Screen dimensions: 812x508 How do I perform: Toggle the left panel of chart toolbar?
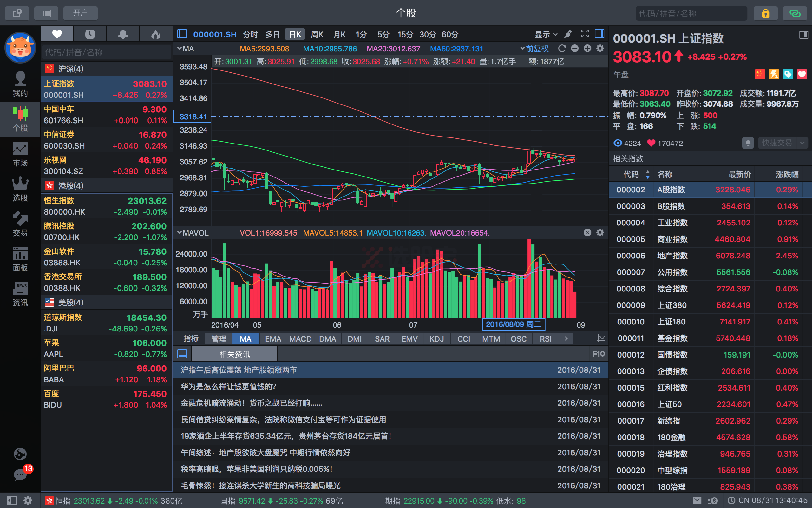[x=182, y=34]
